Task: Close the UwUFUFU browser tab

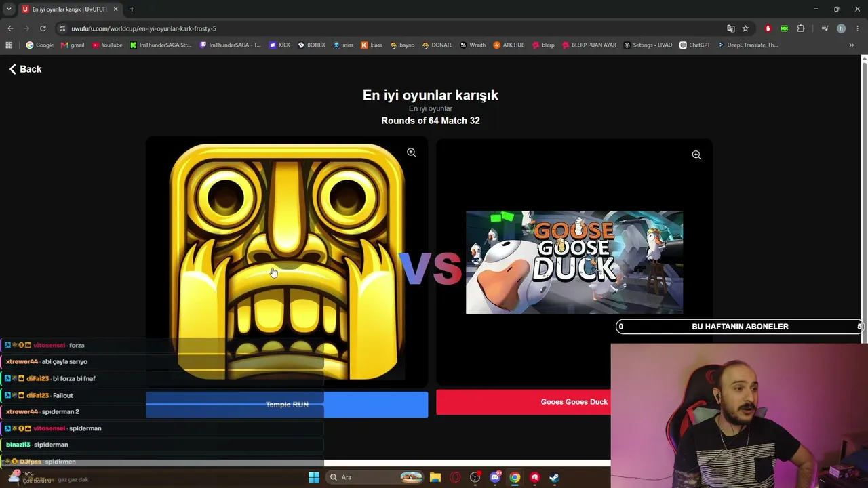Action: 115,9
